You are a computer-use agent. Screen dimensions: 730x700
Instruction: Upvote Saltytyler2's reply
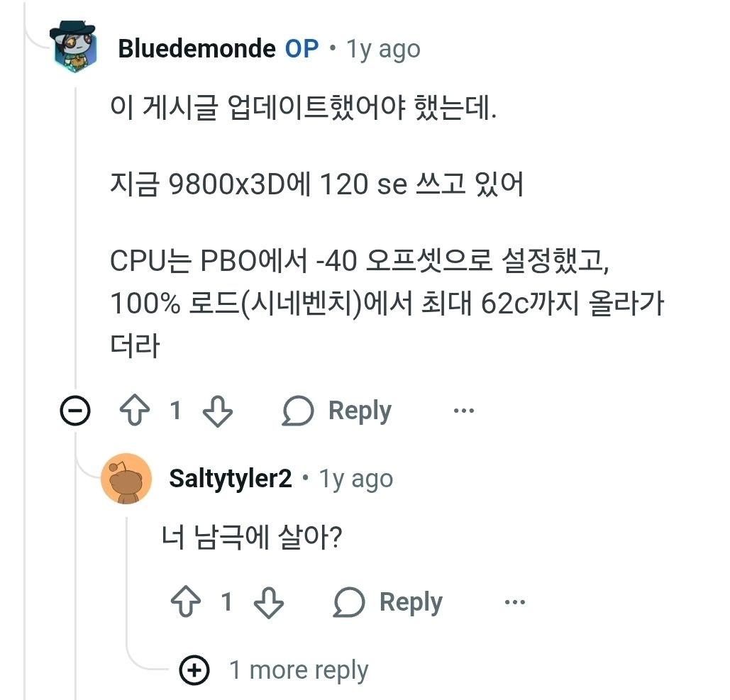(x=186, y=601)
